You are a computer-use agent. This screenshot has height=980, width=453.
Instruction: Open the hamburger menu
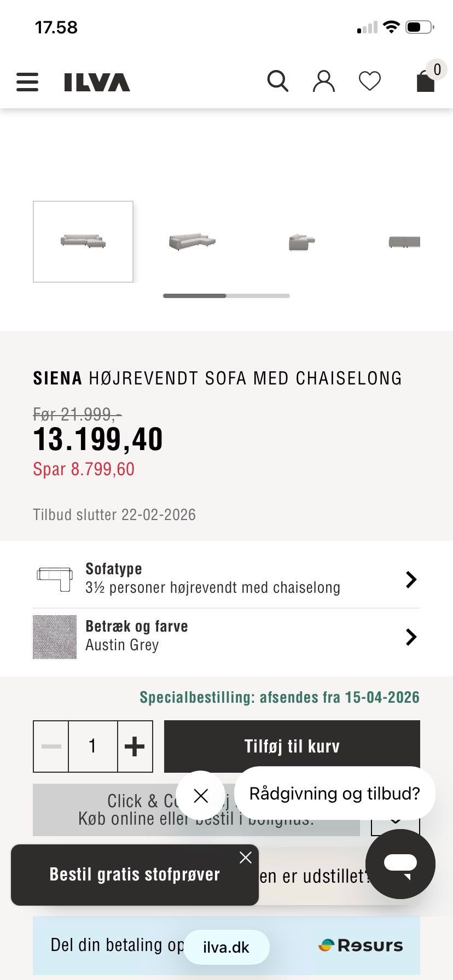click(27, 82)
